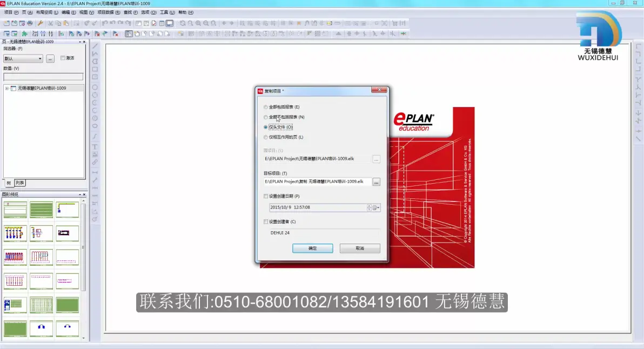Click the scissors cut icon
The height and width of the screenshot is (349, 644).
point(51,23)
